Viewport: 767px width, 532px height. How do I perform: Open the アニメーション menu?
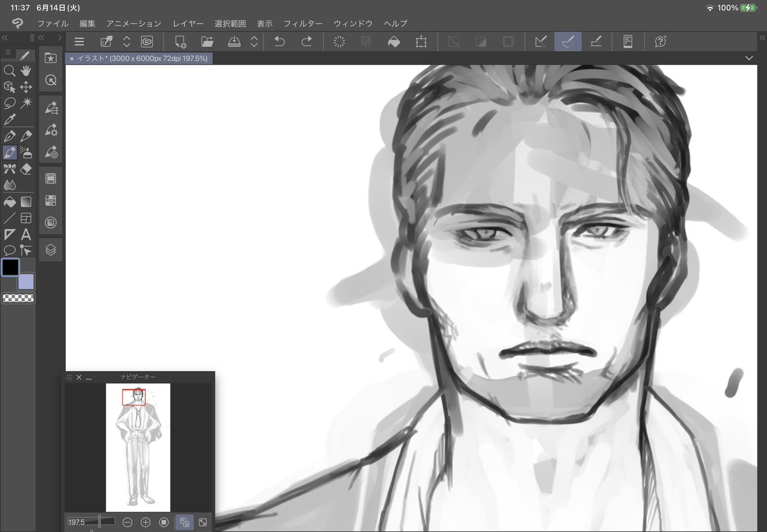[134, 24]
